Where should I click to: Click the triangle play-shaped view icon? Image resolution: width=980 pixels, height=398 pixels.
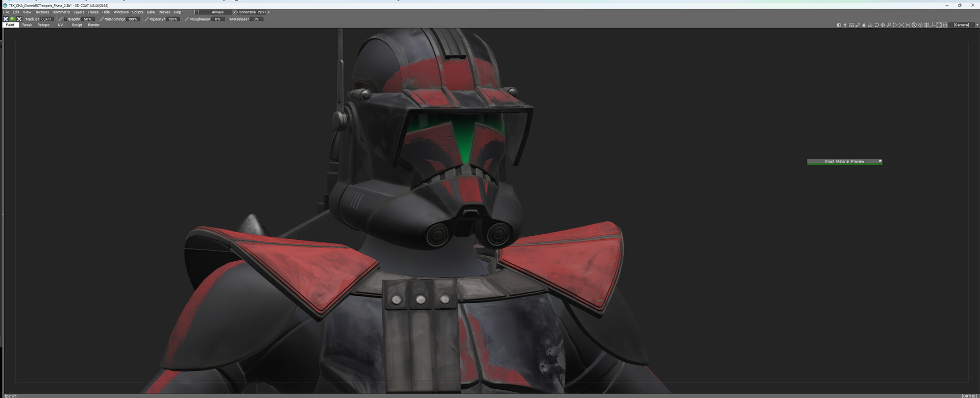(895, 25)
